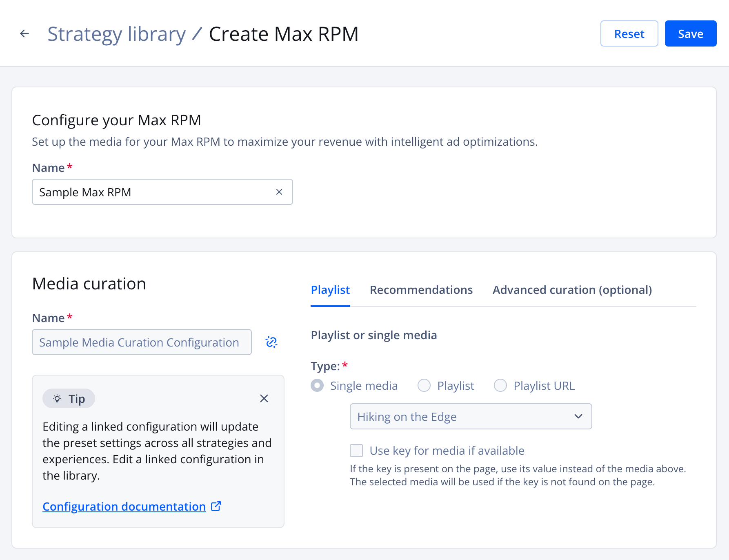Clear the Sample Max RPM name field
The image size is (729, 560).
[x=279, y=192]
